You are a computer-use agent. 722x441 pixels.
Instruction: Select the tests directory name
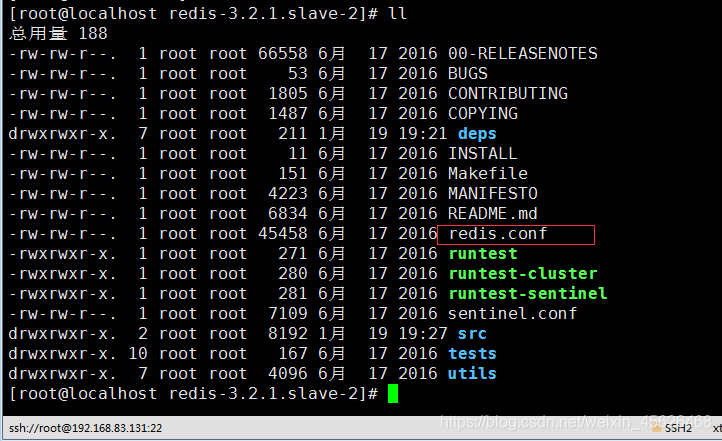pos(472,354)
